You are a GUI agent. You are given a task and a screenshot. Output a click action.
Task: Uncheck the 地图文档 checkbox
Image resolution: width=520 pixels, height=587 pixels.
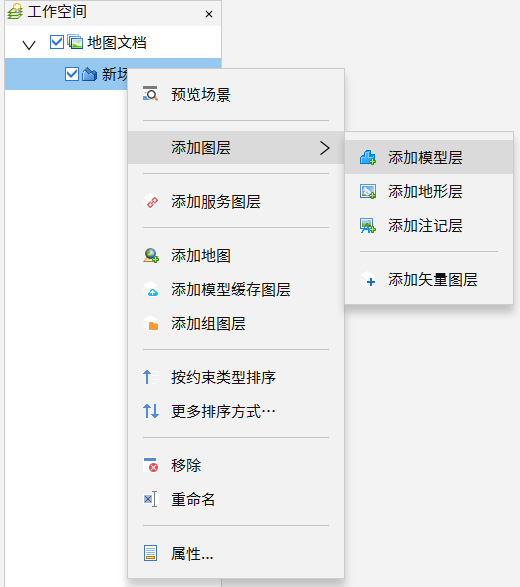point(57,42)
